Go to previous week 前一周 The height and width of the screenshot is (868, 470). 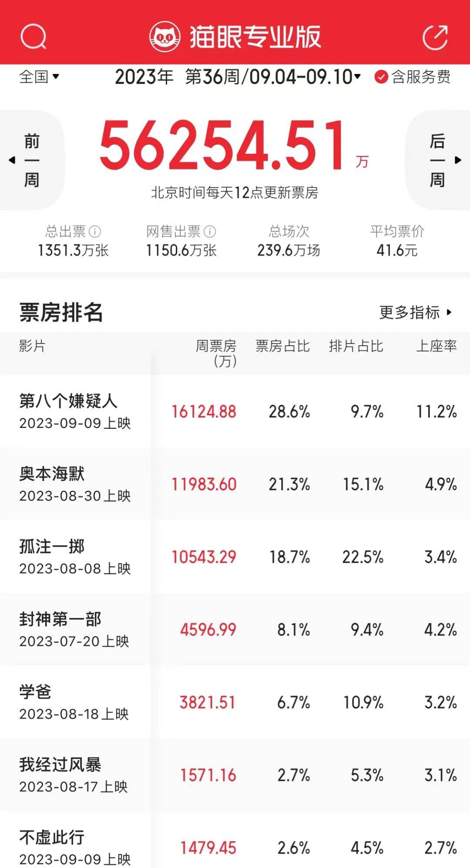click(31, 160)
